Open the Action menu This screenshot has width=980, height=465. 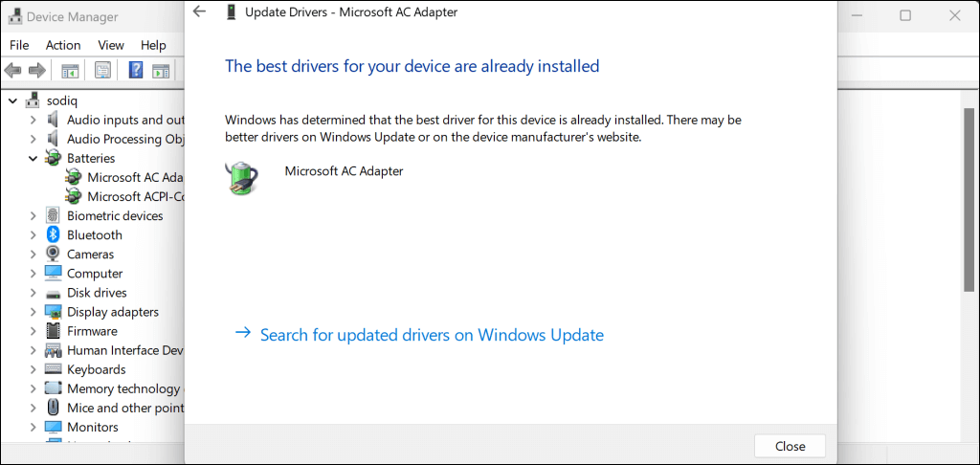tap(63, 45)
